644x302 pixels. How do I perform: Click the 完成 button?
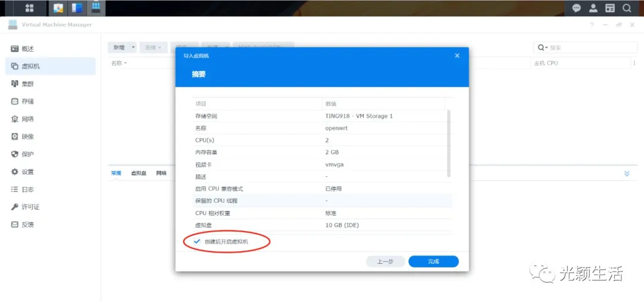[434, 261]
